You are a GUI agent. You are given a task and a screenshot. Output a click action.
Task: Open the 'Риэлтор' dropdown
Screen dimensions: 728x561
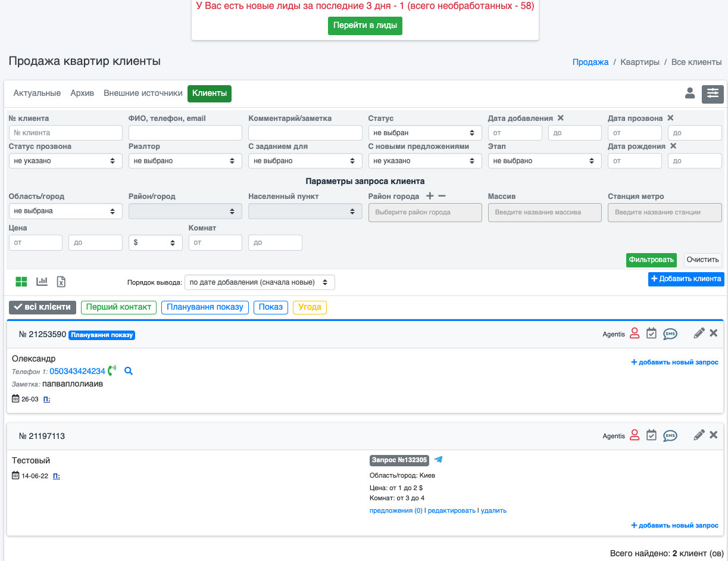click(185, 161)
